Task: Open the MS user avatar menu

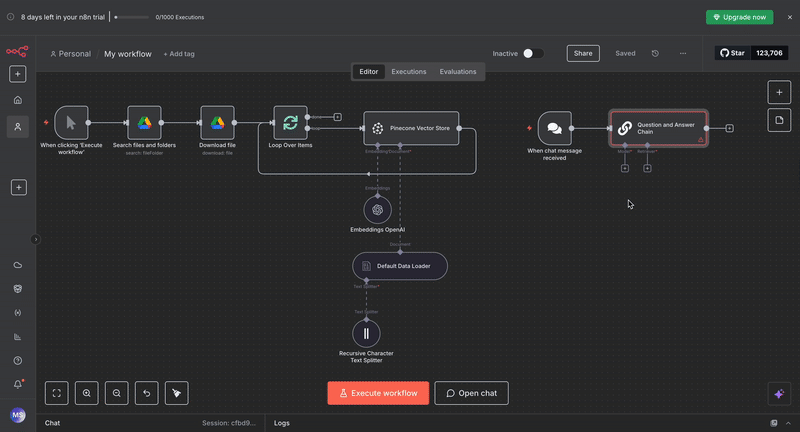Action: [x=18, y=415]
